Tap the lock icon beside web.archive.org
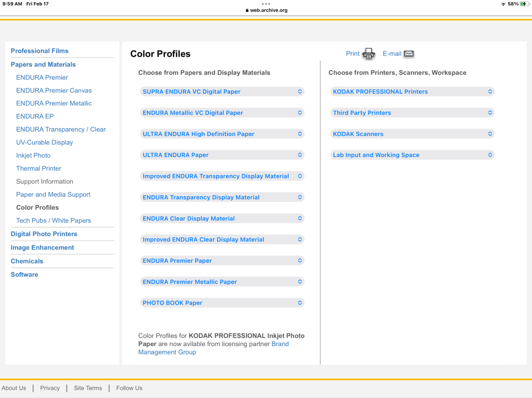This screenshot has width=532, height=398. pos(247,10)
